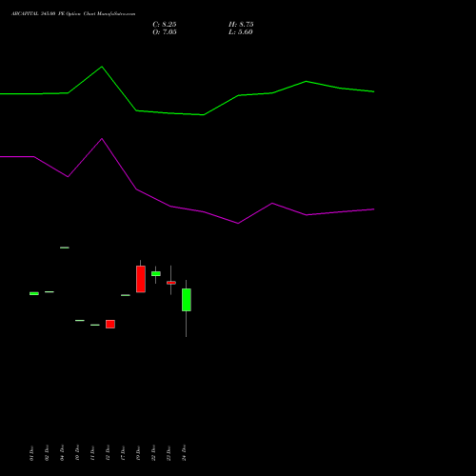
Task: Click the small red candle body for 12 Dec
Action: point(110,324)
